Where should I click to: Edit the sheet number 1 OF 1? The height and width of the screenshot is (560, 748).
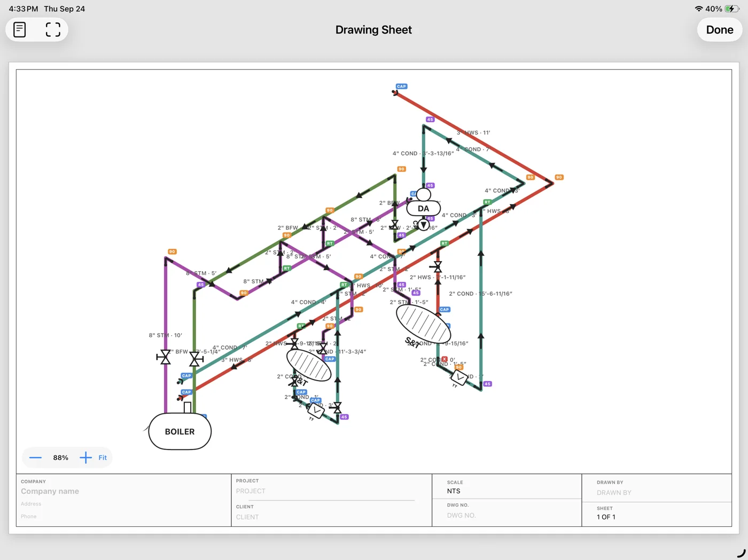point(606,517)
